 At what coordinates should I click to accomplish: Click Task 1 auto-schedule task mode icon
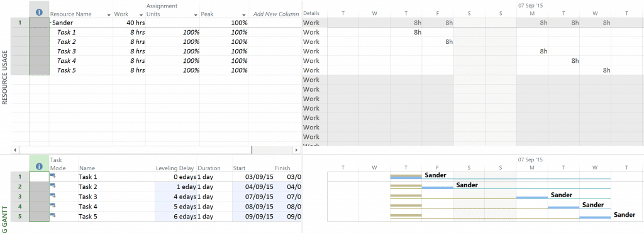click(53, 176)
